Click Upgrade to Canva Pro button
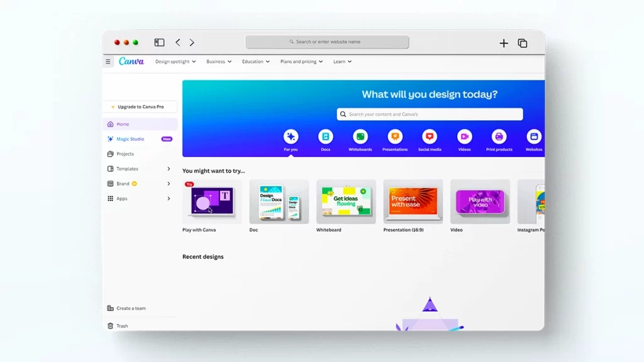The height and width of the screenshot is (362, 644). tap(140, 107)
